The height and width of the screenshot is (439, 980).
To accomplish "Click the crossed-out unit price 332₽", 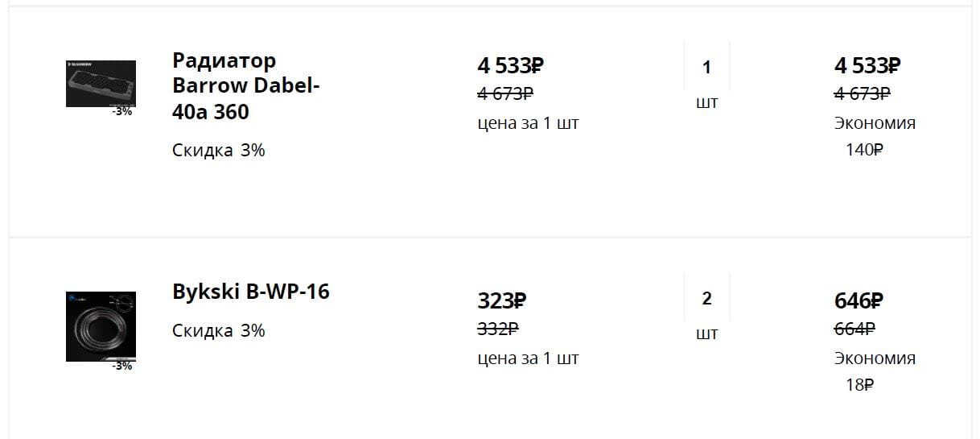I will point(498,329).
